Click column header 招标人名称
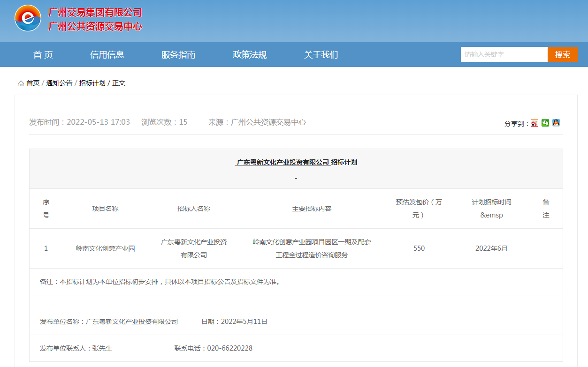This screenshot has width=588, height=367. 194,209
